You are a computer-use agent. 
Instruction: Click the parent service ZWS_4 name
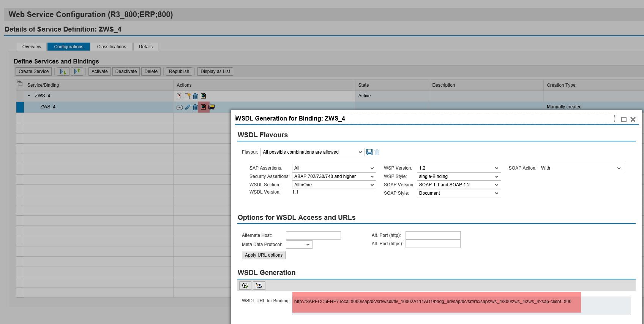click(43, 96)
